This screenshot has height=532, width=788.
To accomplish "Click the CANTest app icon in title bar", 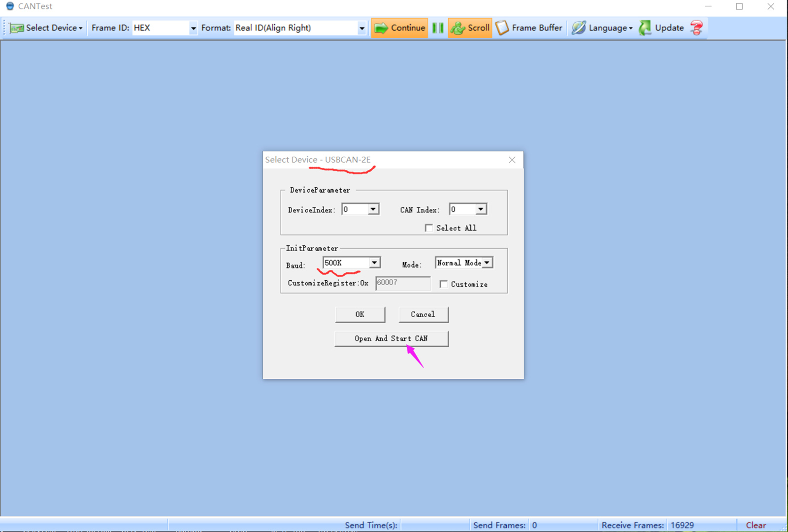I will [x=10, y=6].
